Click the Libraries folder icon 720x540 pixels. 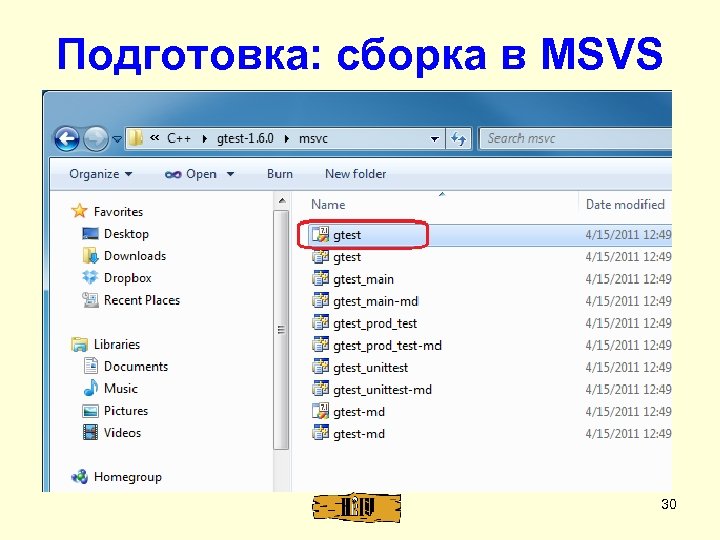79,344
